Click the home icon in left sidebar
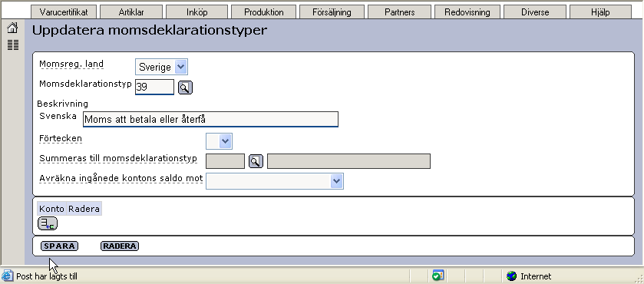 coord(13,28)
